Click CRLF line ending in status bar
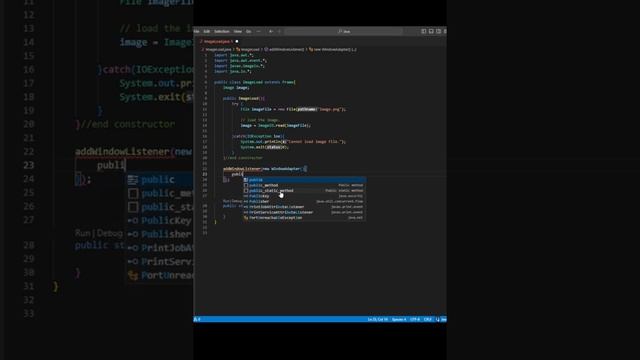 [x=427, y=319]
